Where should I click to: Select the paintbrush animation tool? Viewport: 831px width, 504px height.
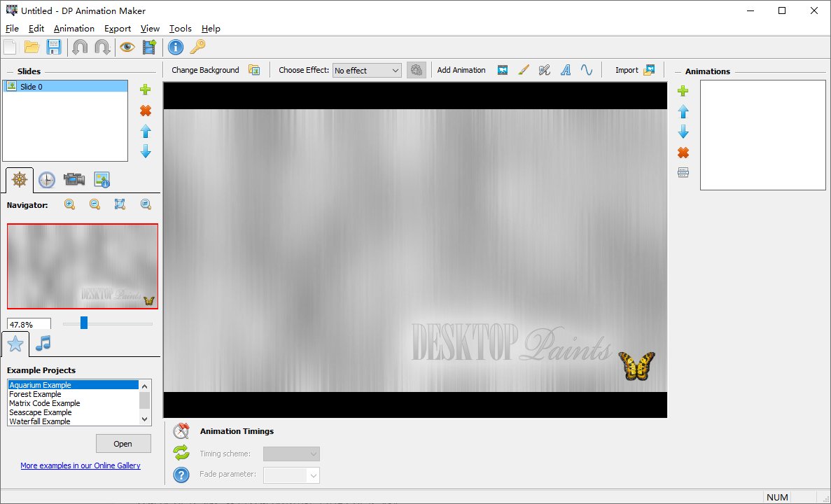point(523,70)
